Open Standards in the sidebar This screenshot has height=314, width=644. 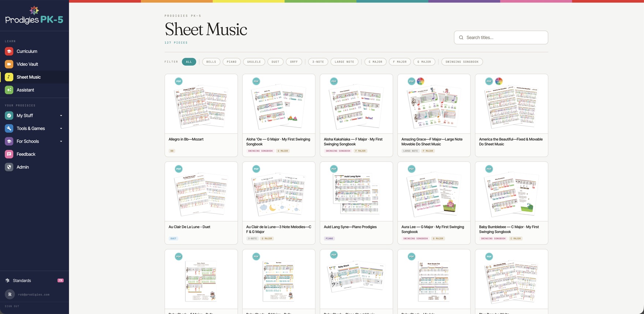point(22,280)
